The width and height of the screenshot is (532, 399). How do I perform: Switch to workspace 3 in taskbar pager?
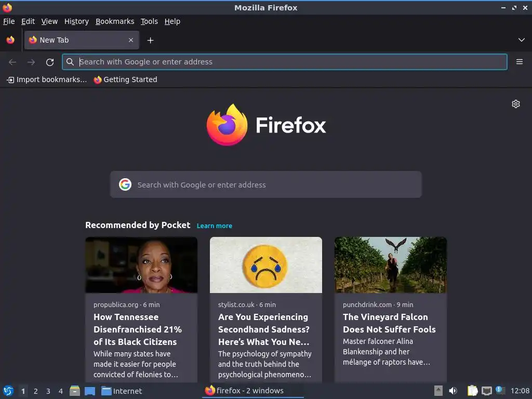pyautogui.click(x=48, y=391)
